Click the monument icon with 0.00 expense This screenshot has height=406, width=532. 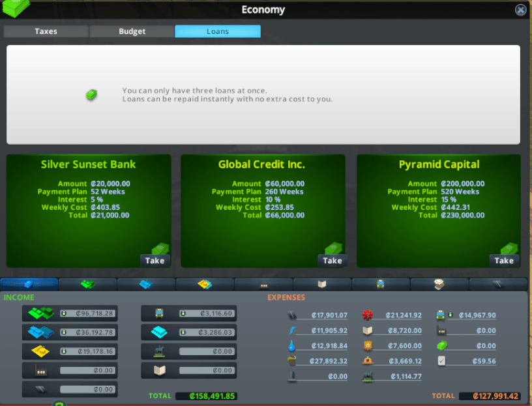tap(292, 377)
